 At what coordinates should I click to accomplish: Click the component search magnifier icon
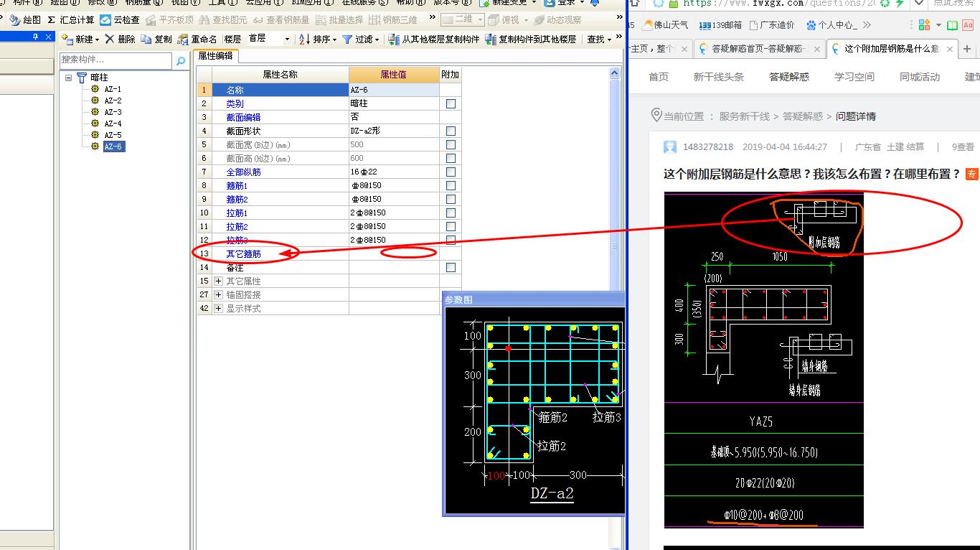point(181,61)
